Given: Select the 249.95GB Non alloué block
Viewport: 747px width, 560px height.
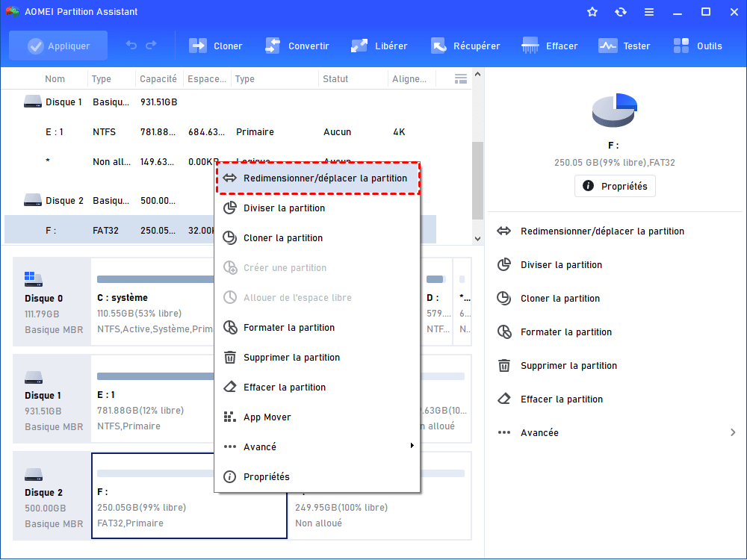Looking at the screenshot, I should coord(379,515).
